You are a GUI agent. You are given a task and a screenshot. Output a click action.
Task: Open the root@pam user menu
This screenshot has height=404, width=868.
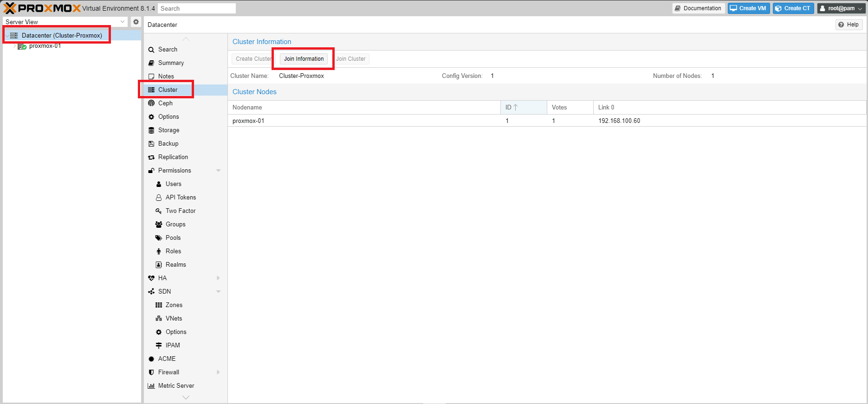coord(841,8)
